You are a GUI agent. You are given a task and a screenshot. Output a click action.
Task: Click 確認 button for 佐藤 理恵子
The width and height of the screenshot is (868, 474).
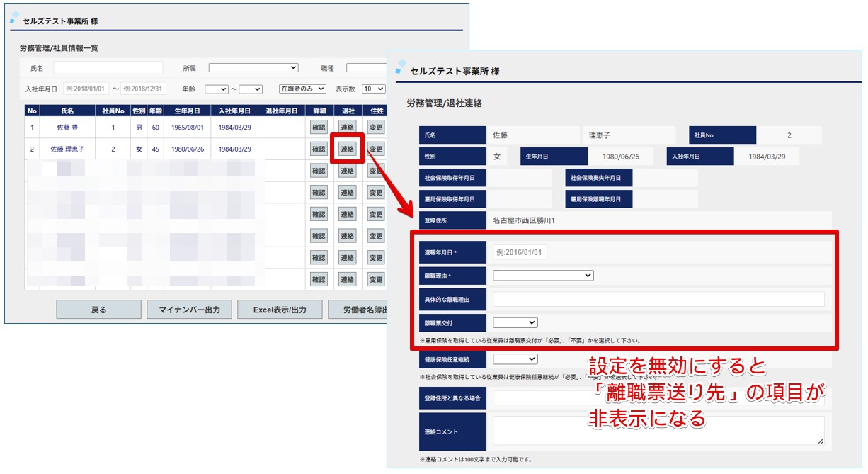[x=319, y=149]
